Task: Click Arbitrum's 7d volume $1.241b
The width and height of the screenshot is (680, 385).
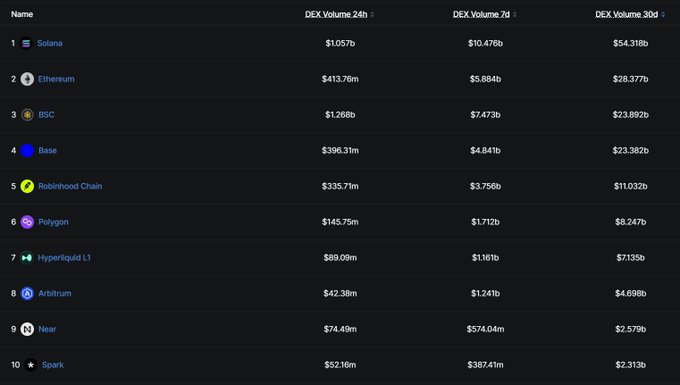Action: [x=485, y=294]
